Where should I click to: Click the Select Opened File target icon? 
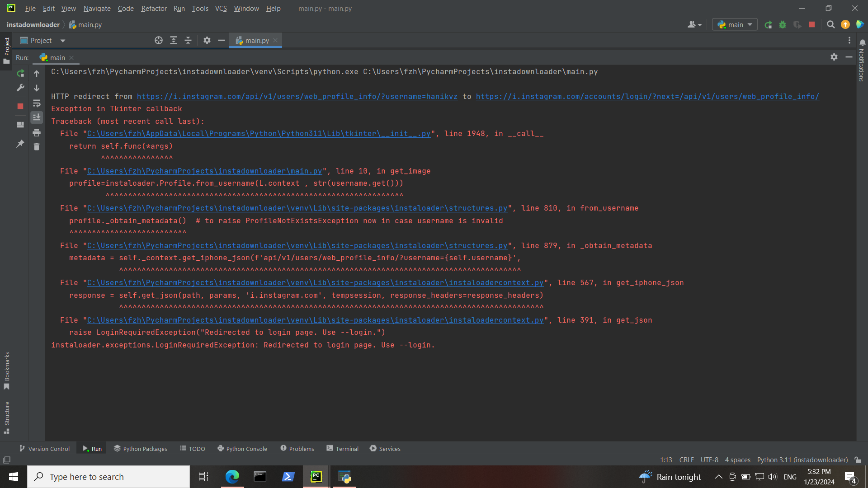pos(159,41)
